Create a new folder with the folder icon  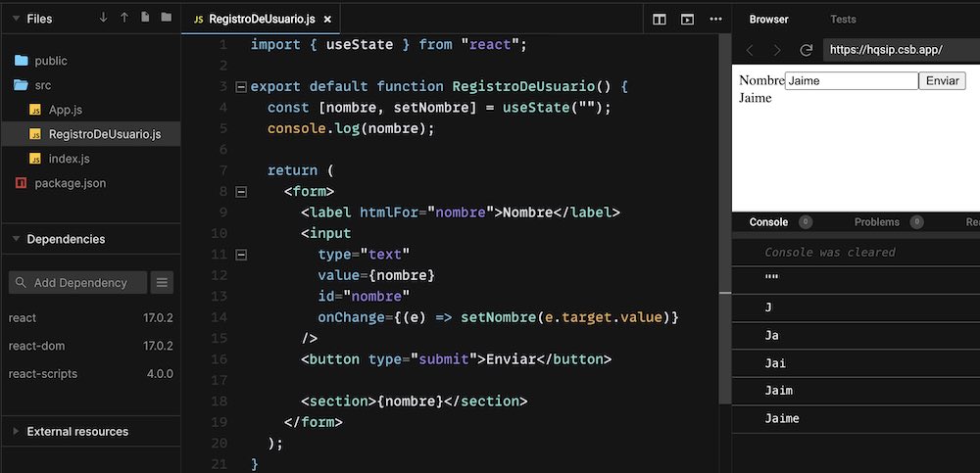(166, 18)
